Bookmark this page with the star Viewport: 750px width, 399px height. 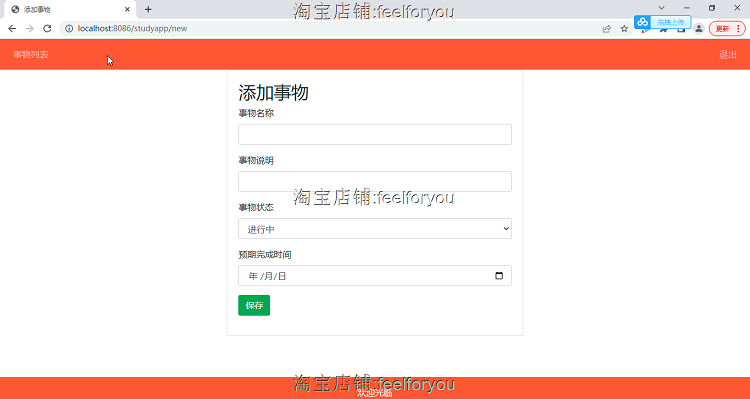pyautogui.click(x=624, y=29)
